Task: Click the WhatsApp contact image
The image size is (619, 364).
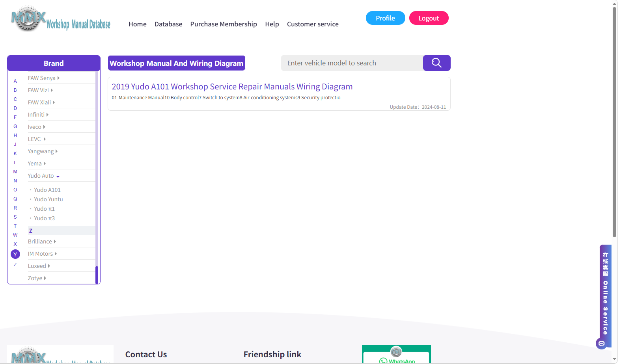Action: pyautogui.click(x=396, y=355)
